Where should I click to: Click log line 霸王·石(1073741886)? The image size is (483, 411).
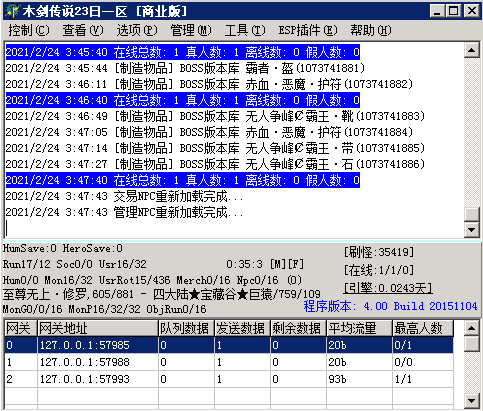coord(215,164)
